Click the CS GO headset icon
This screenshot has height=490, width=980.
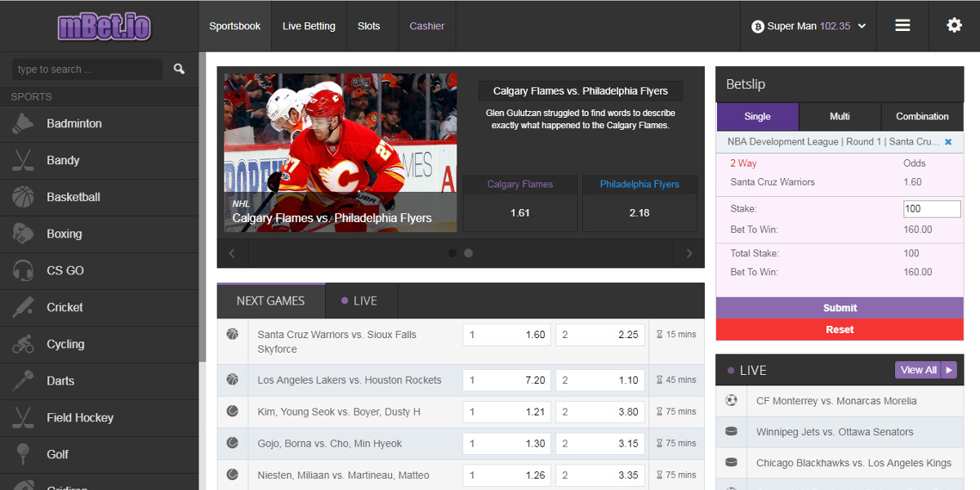[23, 270]
